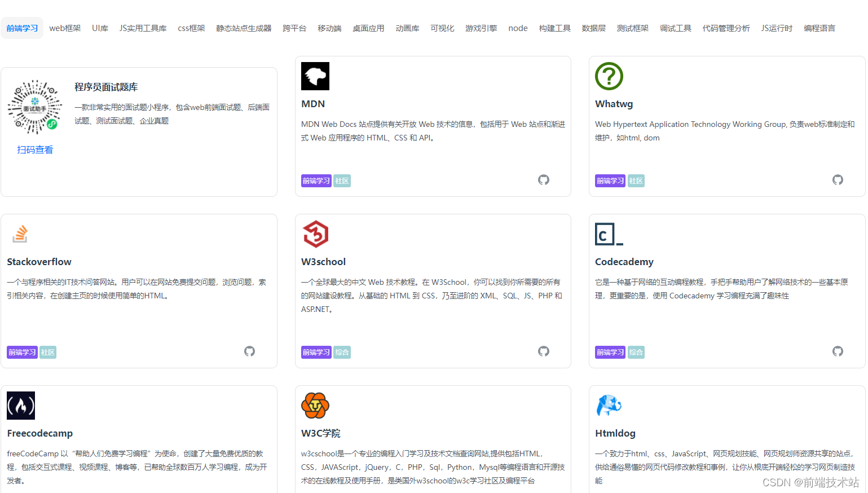
Task: Click the 前端学习 tag on MDN card
Action: (x=316, y=181)
